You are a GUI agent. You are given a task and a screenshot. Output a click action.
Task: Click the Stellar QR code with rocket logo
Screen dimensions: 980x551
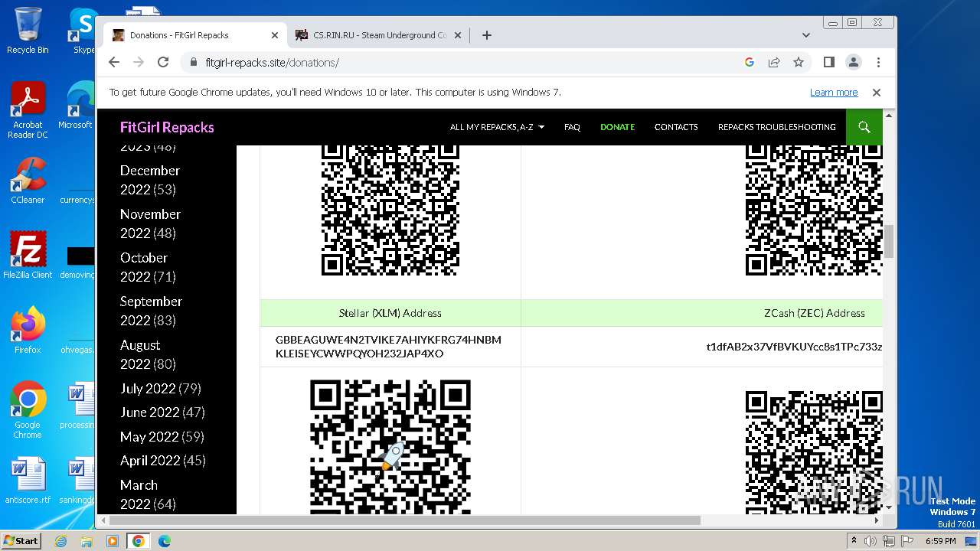[390, 447]
